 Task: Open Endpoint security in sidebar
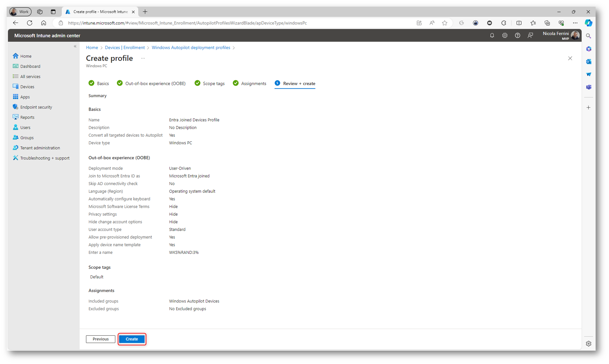tap(36, 107)
